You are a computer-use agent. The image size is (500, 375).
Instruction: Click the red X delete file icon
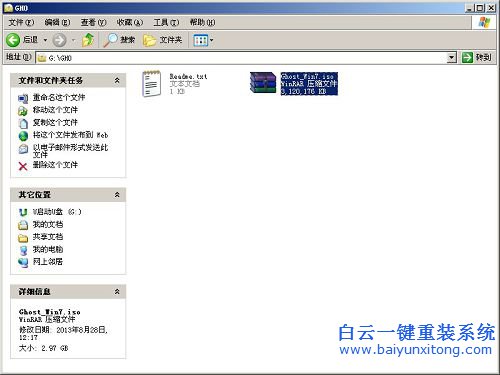23,166
